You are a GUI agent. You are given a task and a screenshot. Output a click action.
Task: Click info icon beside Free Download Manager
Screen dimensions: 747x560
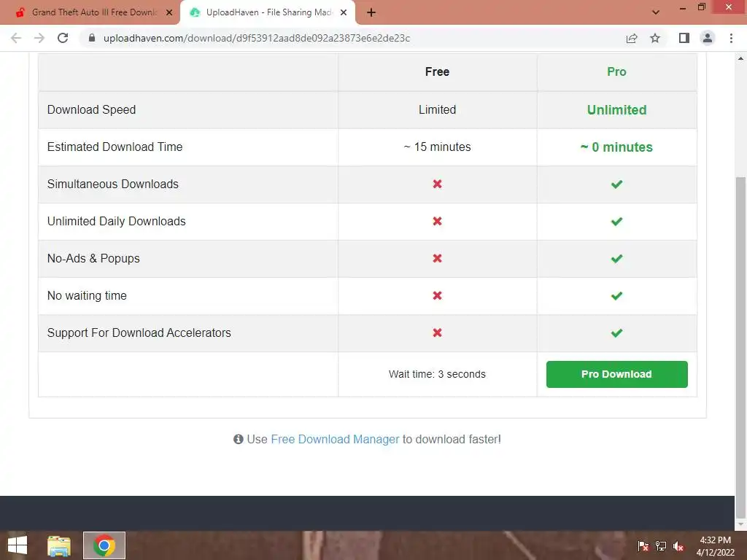coord(239,439)
